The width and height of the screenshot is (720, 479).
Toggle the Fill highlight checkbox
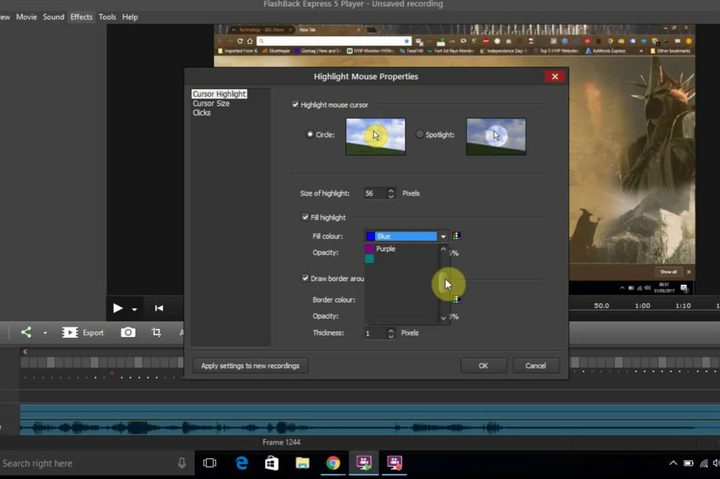(x=305, y=217)
